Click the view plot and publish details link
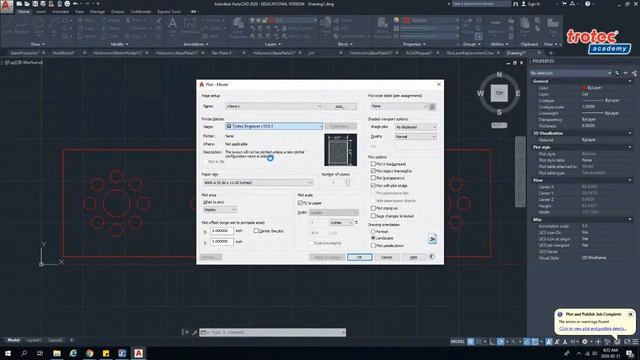This screenshot has height=360, width=640. (x=592, y=329)
